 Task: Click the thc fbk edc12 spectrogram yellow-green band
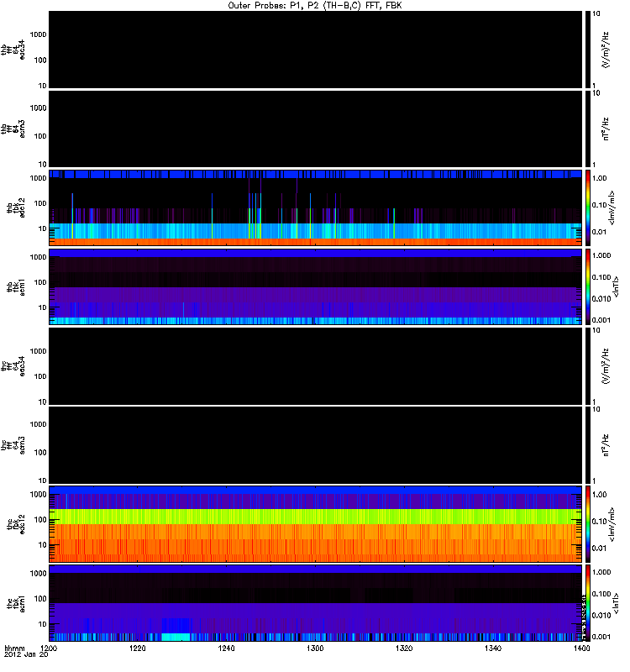315,517
